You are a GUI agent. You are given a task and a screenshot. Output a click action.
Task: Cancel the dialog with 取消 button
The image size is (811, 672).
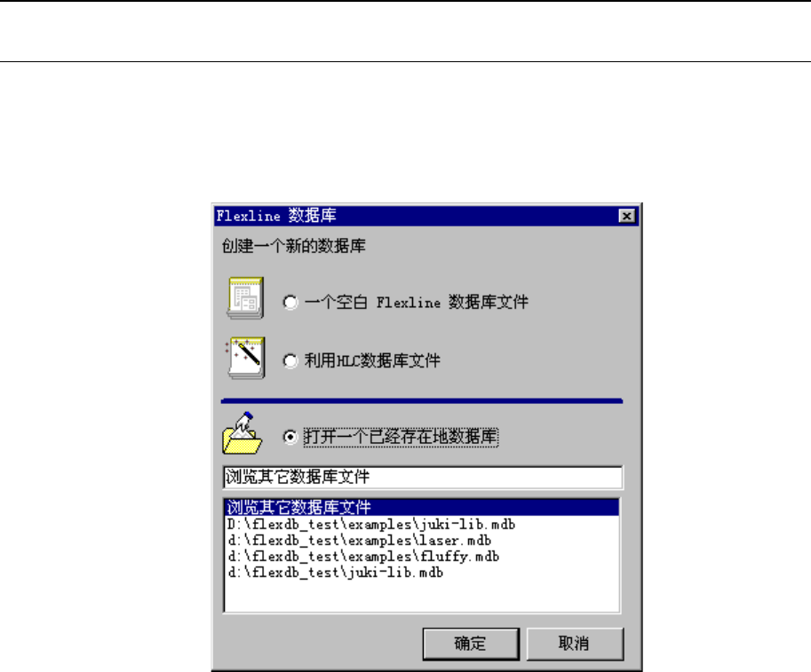(x=575, y=644)
